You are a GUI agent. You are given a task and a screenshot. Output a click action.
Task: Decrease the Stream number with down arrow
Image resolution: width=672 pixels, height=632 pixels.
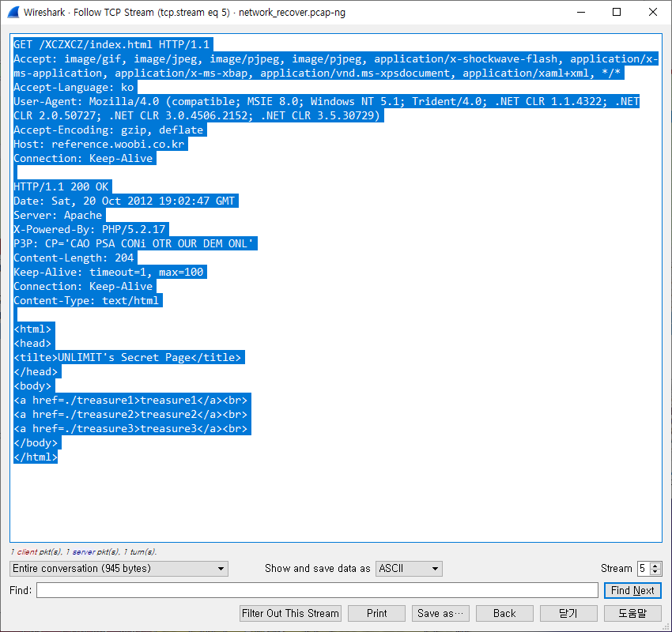pyautogui.click(x=655, y=572)
